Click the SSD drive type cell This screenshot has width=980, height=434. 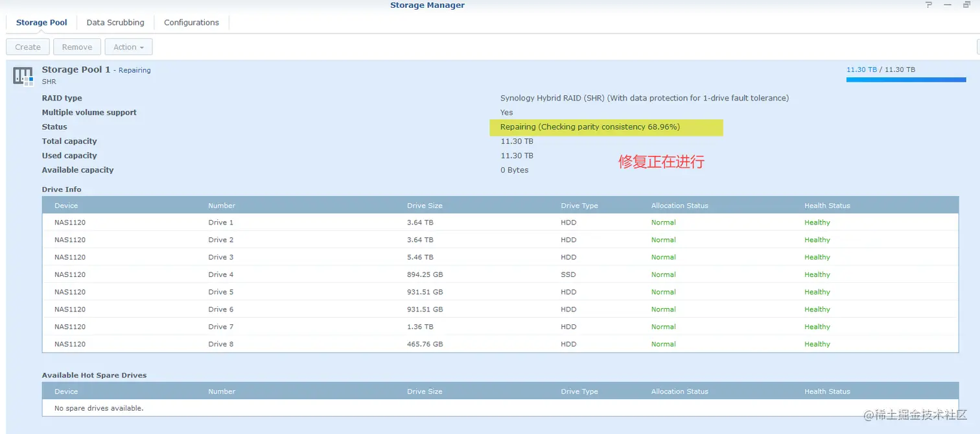point(568,274)
